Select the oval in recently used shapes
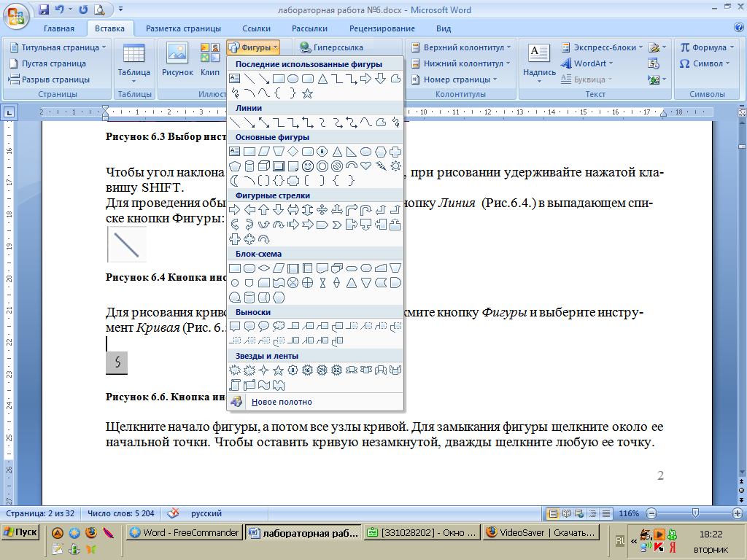 click(293, 79)
